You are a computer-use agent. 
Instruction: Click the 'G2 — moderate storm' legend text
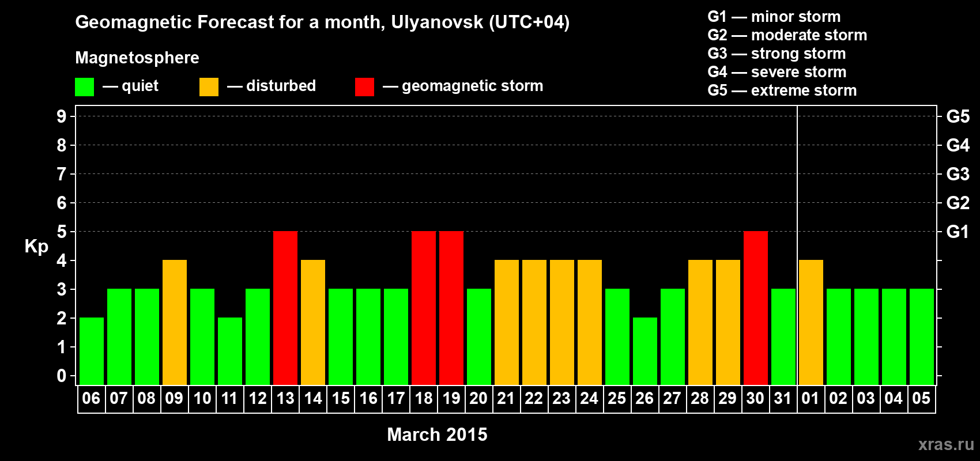click(787, 35)
